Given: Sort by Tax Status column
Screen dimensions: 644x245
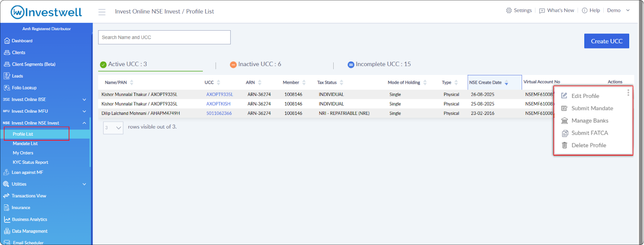Looking at the screenshot, I should [341, 83].
